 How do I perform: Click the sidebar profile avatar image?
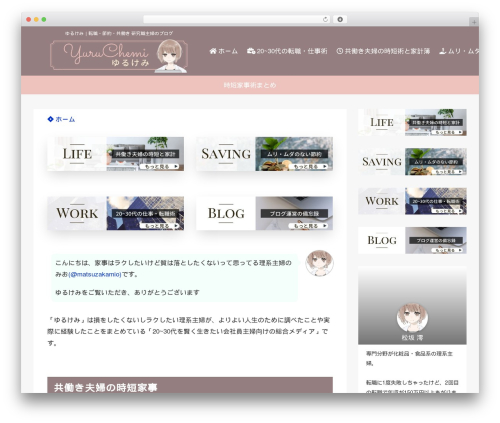tap(412, 318)
